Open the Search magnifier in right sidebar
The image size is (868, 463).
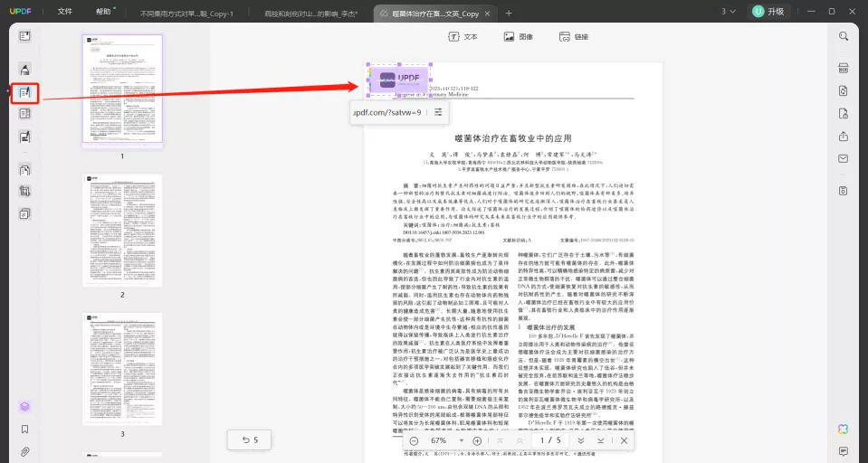pyautogui.click(x=843, y=36)
